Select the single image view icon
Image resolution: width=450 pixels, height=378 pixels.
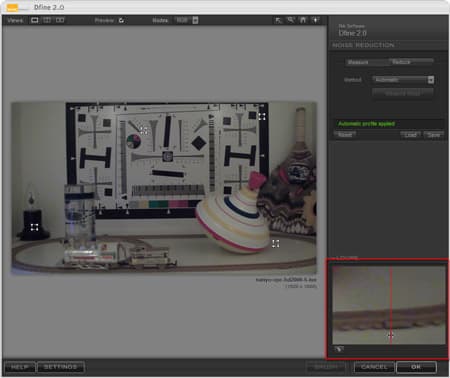pyautogui.click(x=34, y=20)
